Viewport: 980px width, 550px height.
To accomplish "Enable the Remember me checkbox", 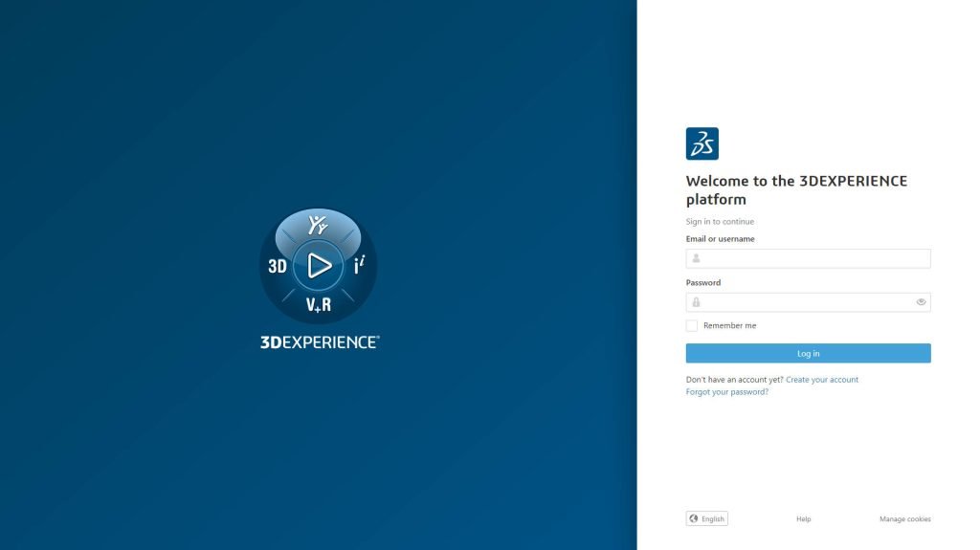I will [x=691, y=325].
